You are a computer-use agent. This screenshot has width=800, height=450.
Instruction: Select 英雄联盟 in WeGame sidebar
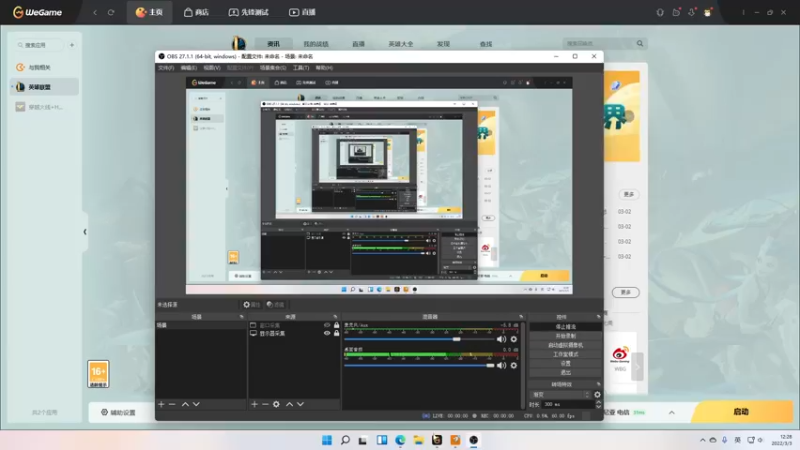(44, 87)
